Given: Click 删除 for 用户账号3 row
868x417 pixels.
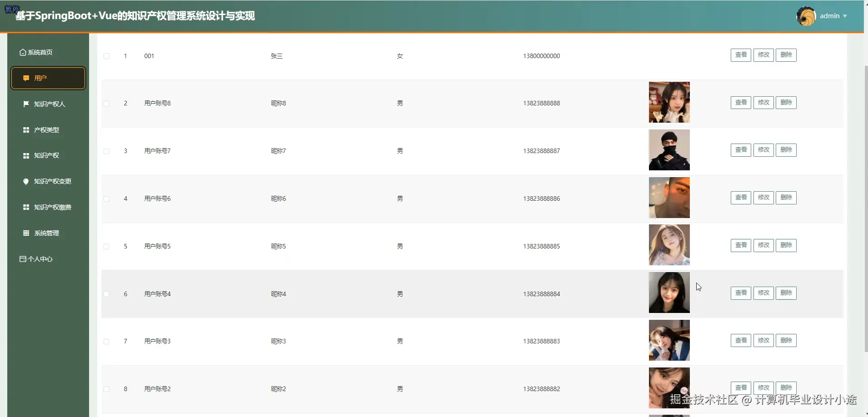Looking at the screenshot, I should pos(786,341).
